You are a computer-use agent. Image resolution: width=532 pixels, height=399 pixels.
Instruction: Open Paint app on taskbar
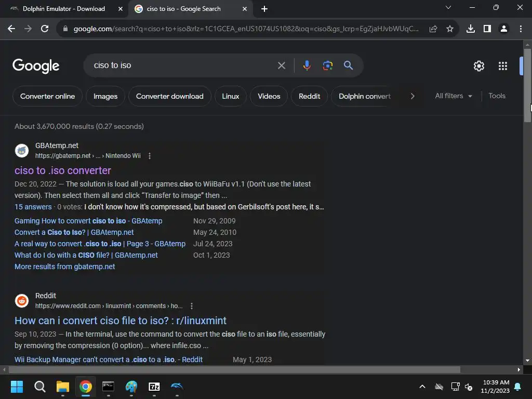[x=131, y=387]
